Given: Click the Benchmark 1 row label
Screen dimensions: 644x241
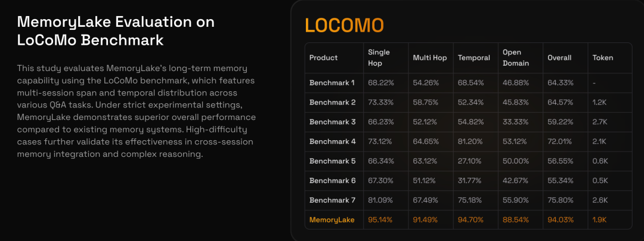Looking at the screenshot, I should 332,82.
